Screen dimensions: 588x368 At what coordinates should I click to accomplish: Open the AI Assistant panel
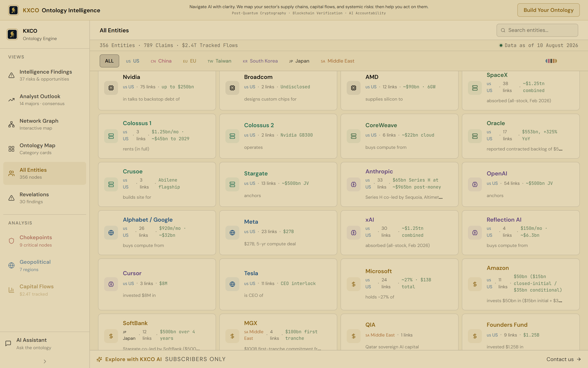45,343
